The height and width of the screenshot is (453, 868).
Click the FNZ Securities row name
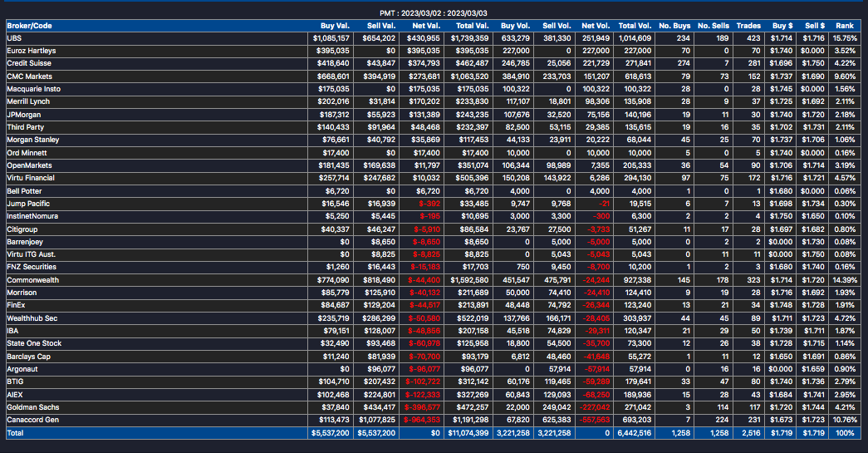pos(32,266)
